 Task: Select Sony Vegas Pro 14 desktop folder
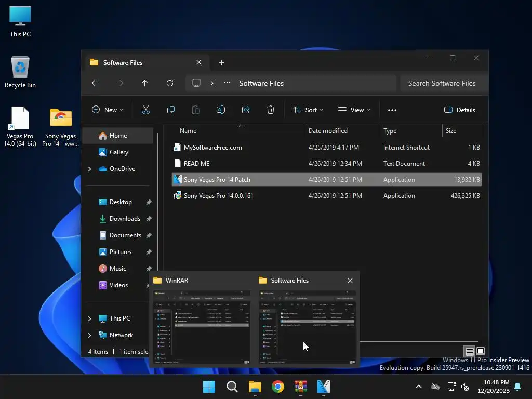60,127
